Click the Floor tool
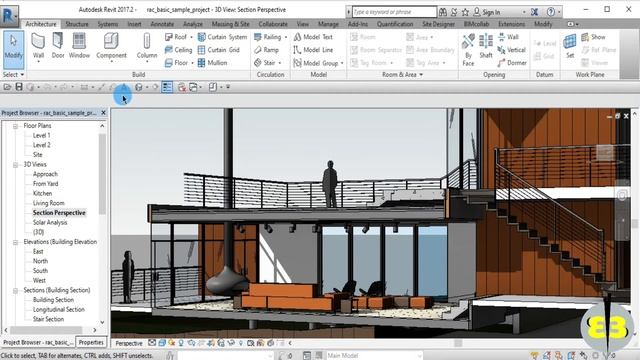The image size is (640, 360). pos(176,63)
